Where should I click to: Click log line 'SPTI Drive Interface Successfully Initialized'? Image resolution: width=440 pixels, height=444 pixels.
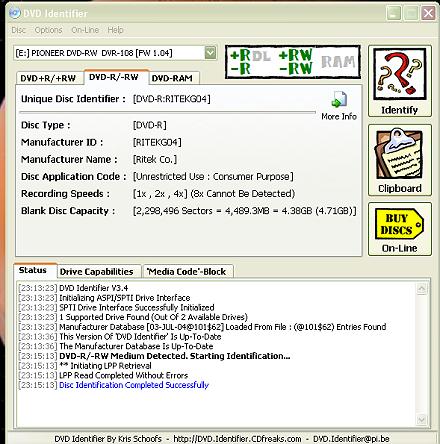pos(137,307)
